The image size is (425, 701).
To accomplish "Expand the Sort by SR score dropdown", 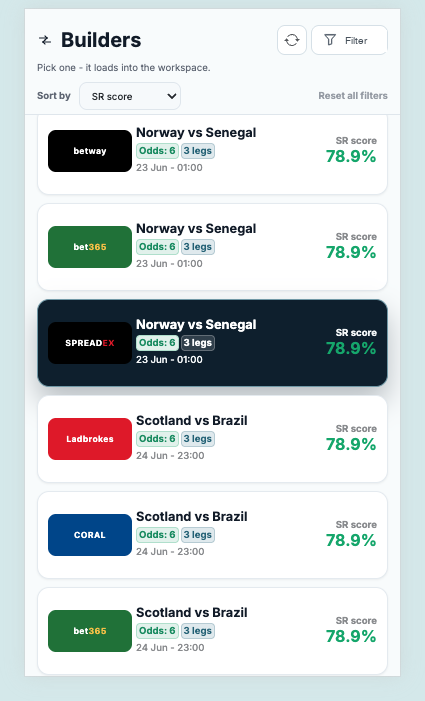I will coord(130,96).
